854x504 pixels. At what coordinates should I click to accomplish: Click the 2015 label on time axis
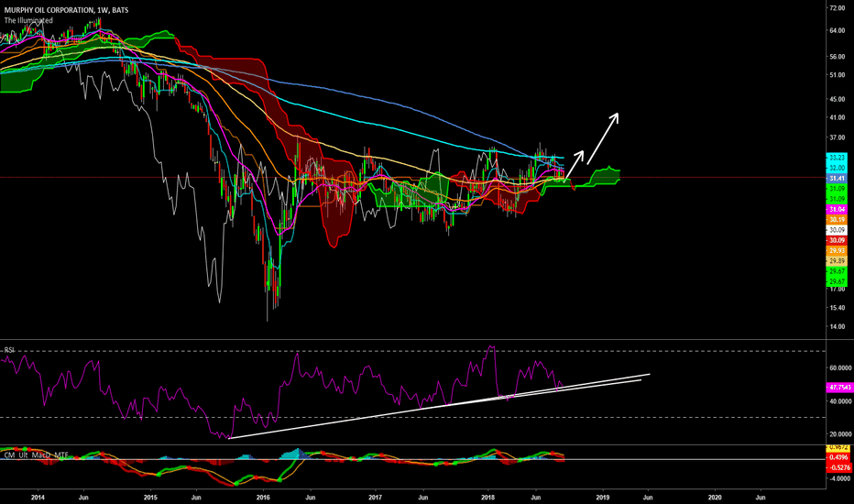150,498
